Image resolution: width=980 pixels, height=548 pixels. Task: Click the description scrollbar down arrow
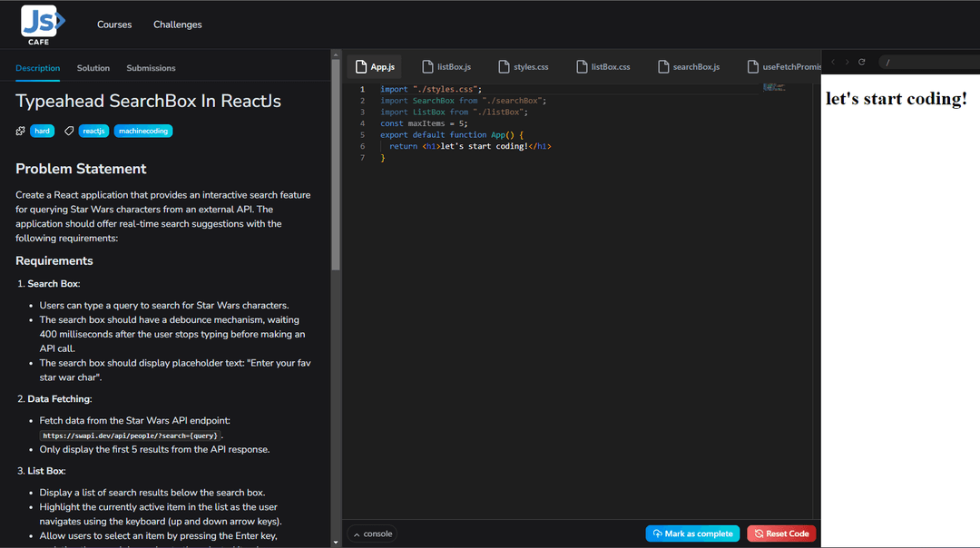pyautogui.click(x=336, y=543)
